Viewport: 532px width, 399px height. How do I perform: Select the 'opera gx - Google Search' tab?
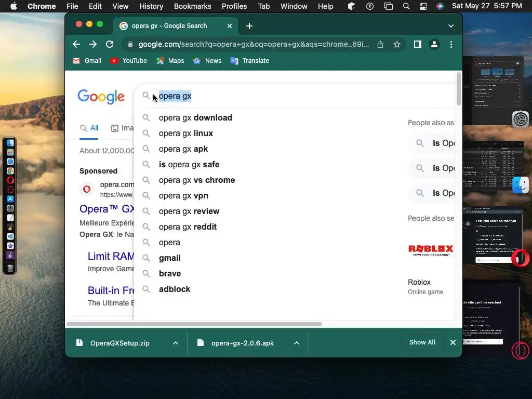[176, 26]
